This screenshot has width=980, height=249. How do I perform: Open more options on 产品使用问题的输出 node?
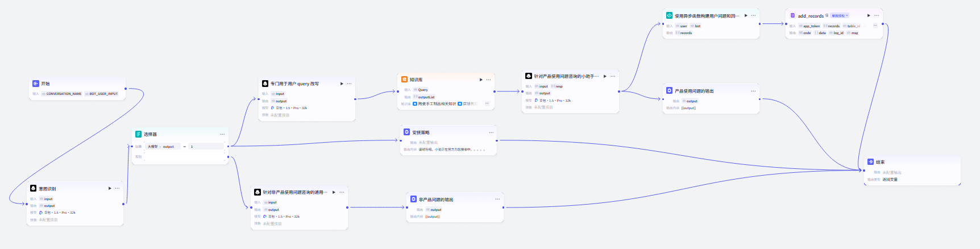point(753,91)
